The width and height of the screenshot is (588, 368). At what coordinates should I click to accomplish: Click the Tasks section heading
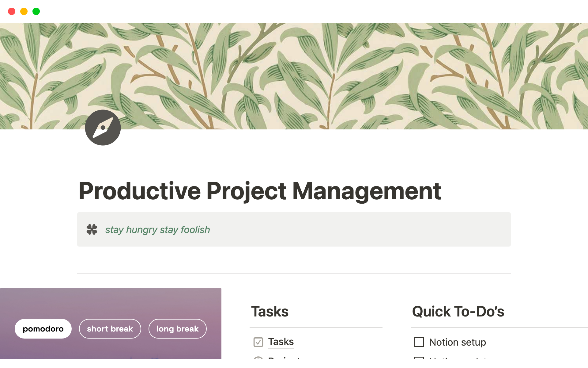270,312
